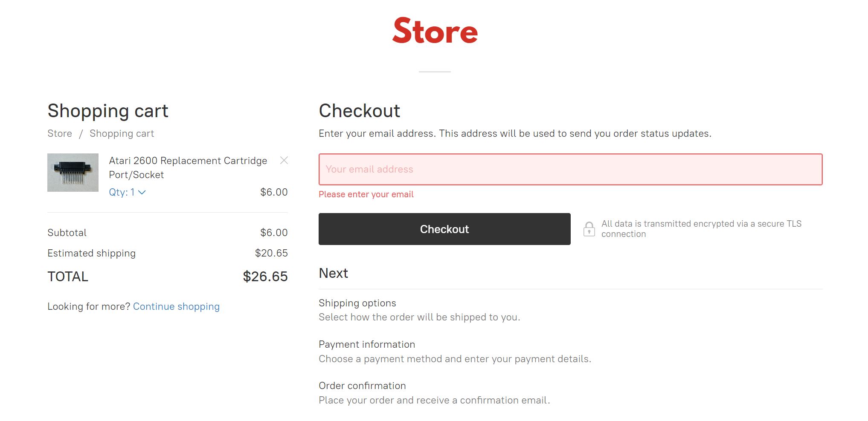Go to Store in the breadcrumb
The height and width of the screenshot is (421, 868).
(x=60, y=133)
